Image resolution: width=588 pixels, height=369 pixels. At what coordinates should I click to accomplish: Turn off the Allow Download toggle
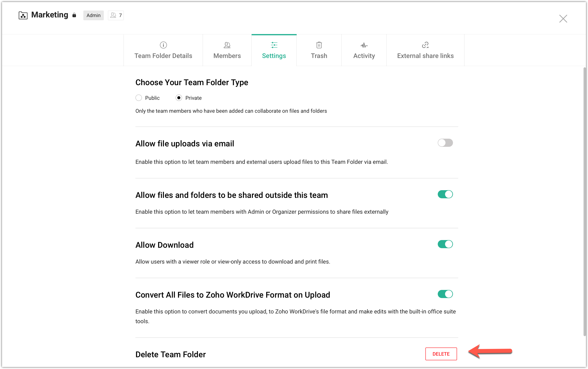tap(445, 244)
